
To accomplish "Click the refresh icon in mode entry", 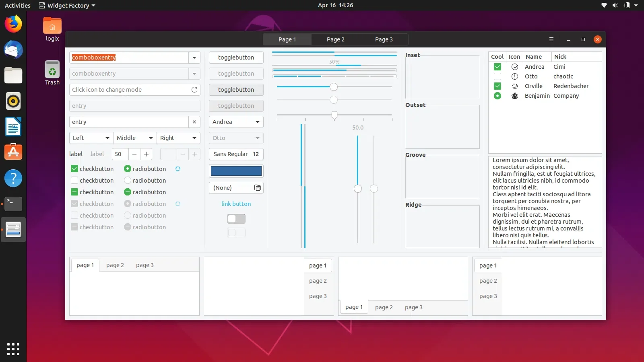I will tap(194, 90).
